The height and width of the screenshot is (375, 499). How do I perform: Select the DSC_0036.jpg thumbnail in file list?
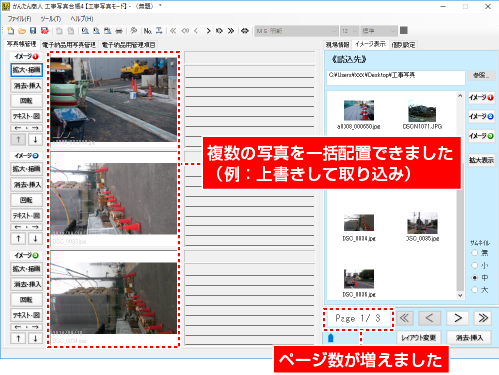(359, 283)
